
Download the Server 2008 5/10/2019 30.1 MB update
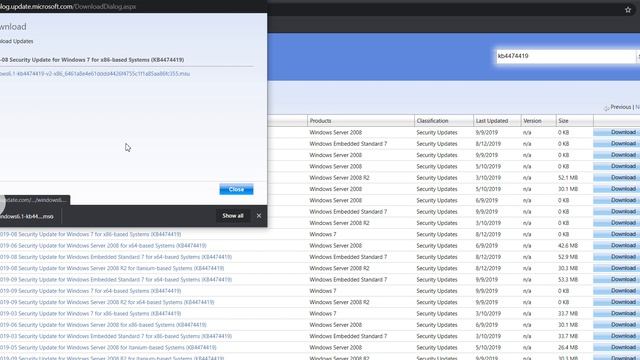click(616, 189)
